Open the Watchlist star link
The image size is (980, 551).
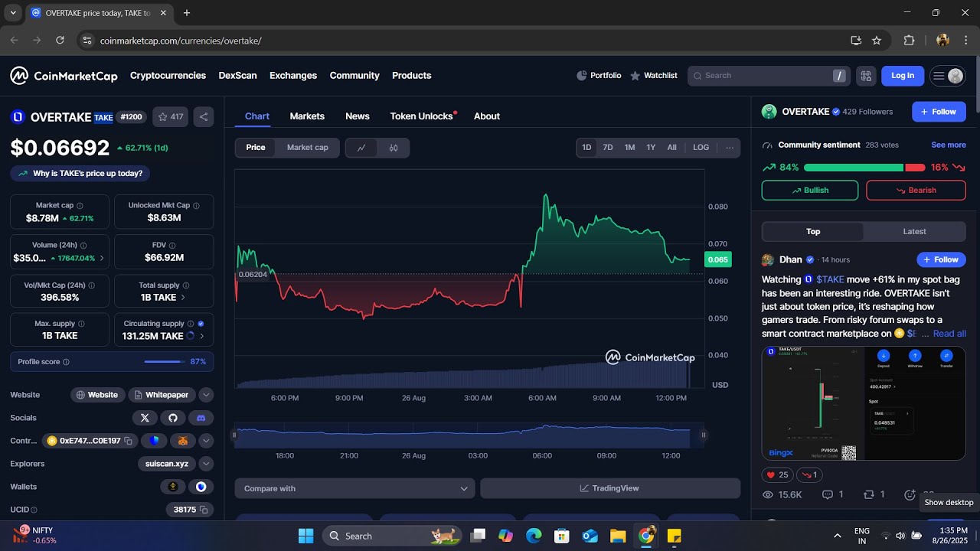click(654, 76)
